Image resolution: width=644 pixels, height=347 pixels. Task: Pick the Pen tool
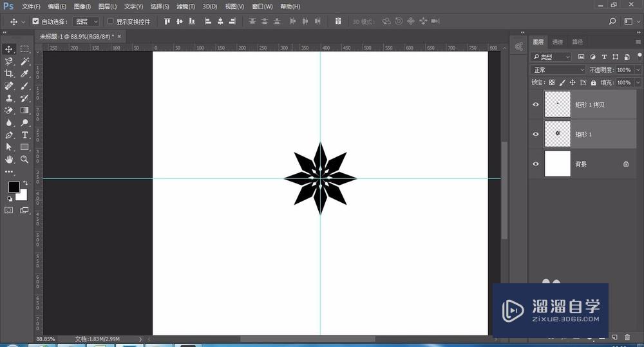click(8, 135)
